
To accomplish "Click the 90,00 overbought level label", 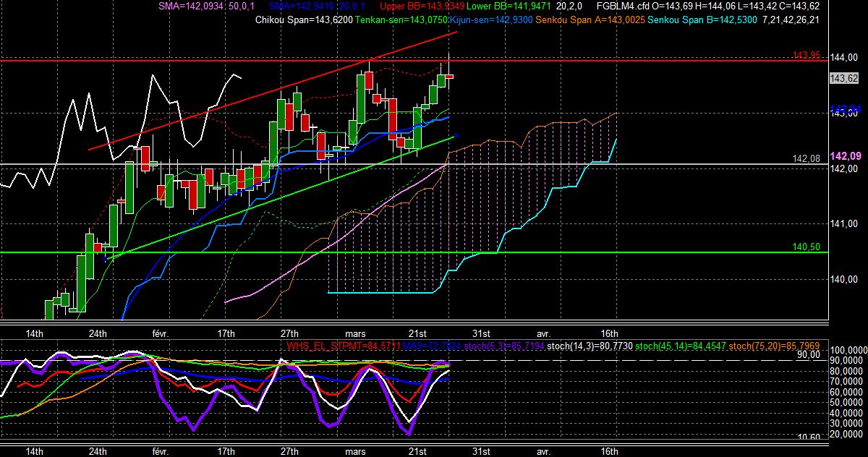I will [x=809, y=355].
